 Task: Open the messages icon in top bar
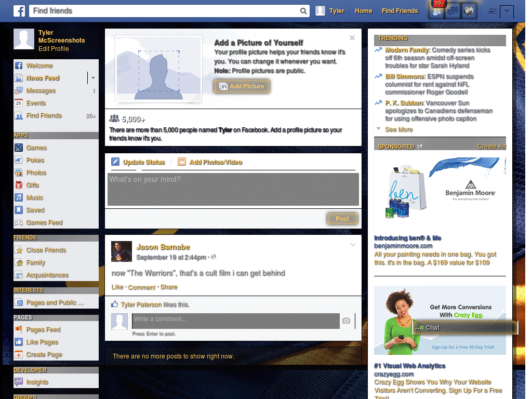[x=453, y=11]
